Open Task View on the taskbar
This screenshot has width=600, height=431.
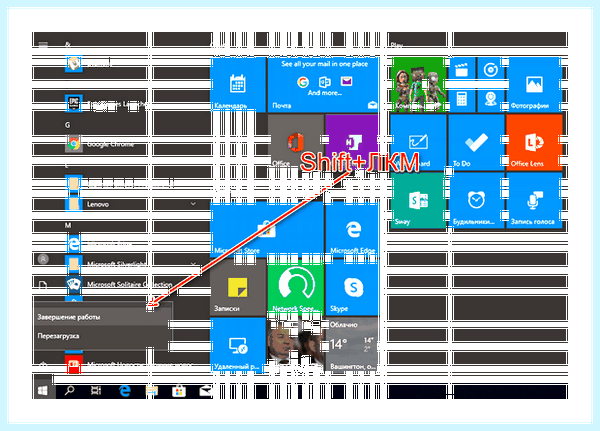pos(96,390)
